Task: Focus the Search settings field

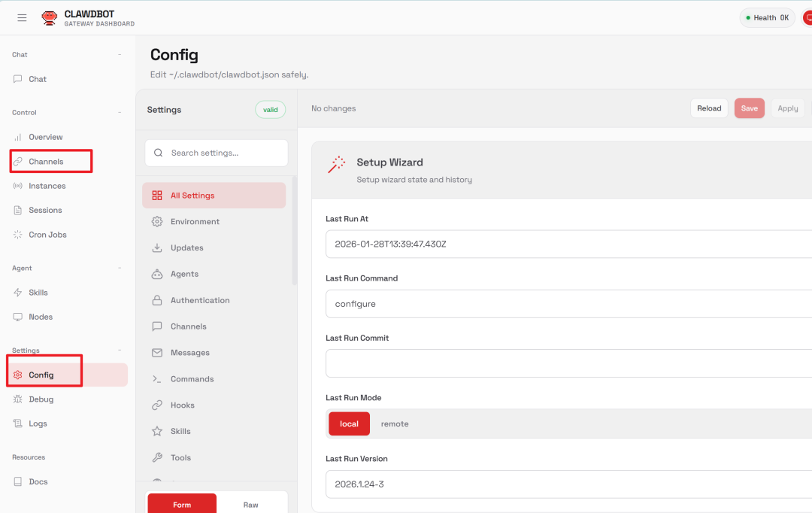Action: (x=217, y=153)
